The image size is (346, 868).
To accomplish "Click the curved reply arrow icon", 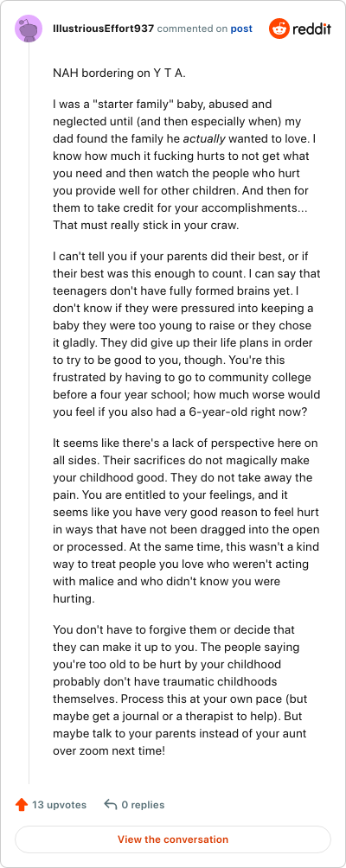I will click(x=111, y=804).
